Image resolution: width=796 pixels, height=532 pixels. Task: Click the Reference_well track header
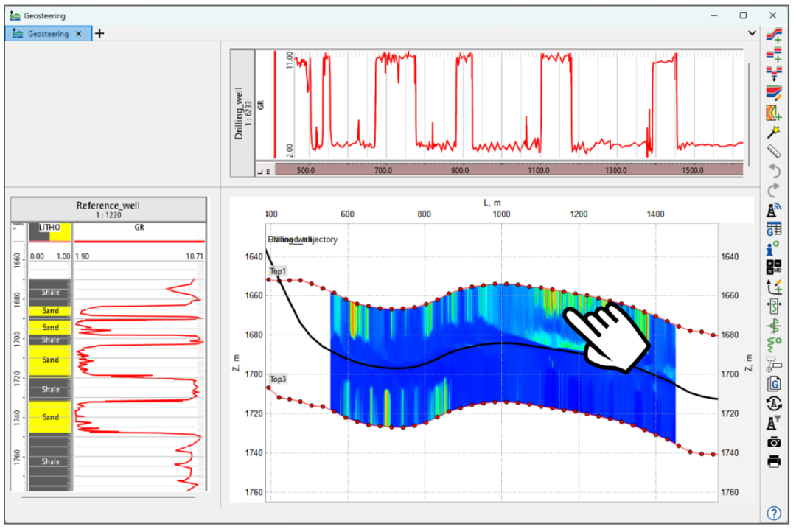coord(108,209)
